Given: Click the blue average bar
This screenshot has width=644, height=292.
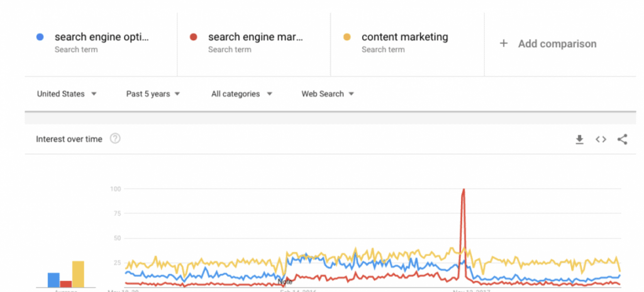Looking at the screenshot, I should (x=54, y=280).
